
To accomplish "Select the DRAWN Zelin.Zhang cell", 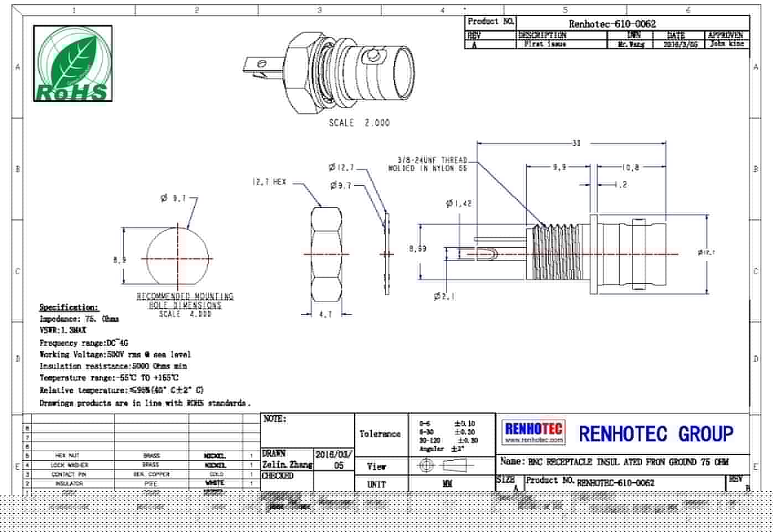I will coord(287,459).
